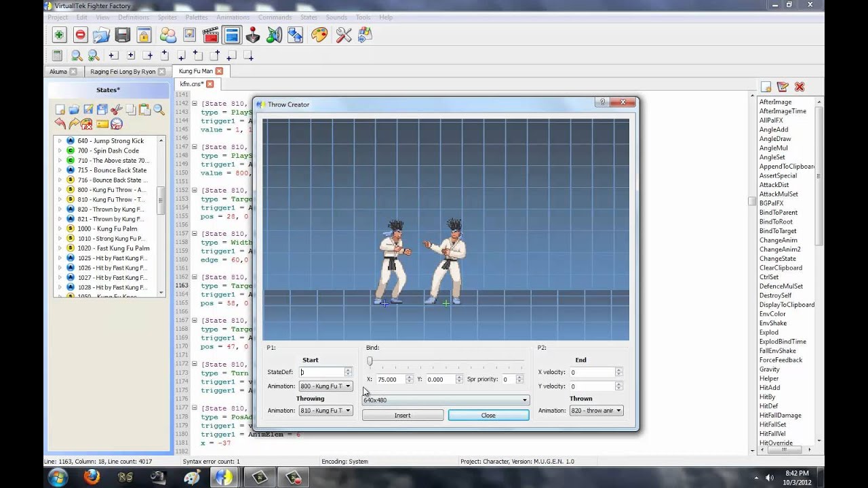Open Tools via wrench and screwdriver icon

click(344, 35)
